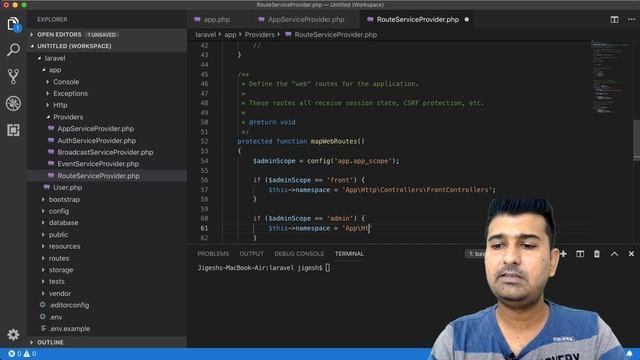Viewport: 640px width, 360px height.
Task: Open the Manage gear icon
Action: coord(13,334)
